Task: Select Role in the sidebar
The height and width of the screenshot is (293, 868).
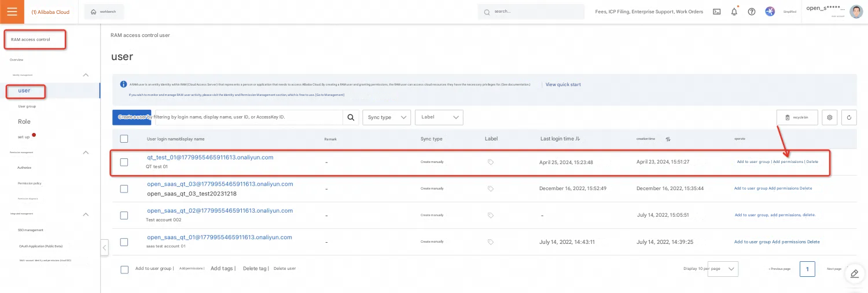Action: coord(24,121)
